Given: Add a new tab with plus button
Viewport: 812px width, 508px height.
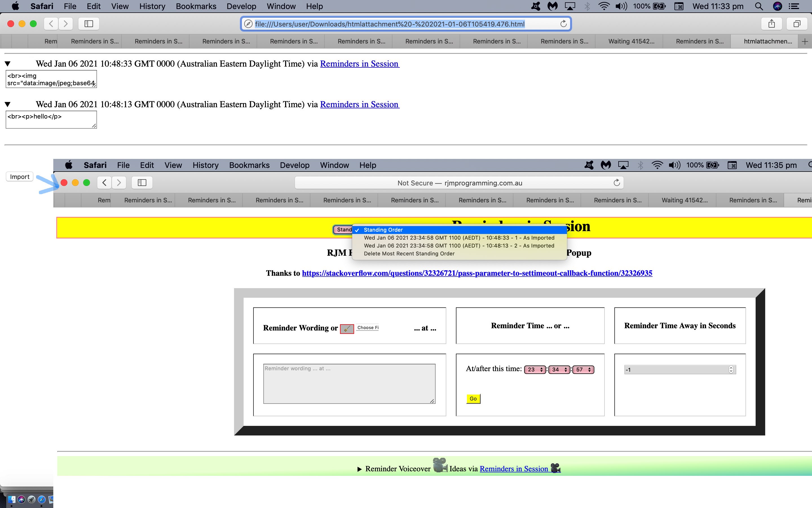Looking at the screenshot, I should pyautogui.click(x=805, y=41).
